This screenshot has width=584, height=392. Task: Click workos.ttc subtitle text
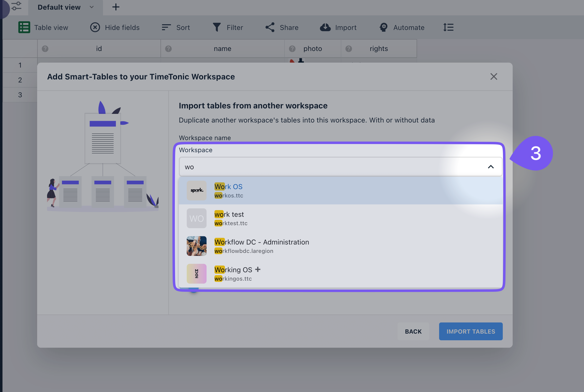click(x=229, y=196)
